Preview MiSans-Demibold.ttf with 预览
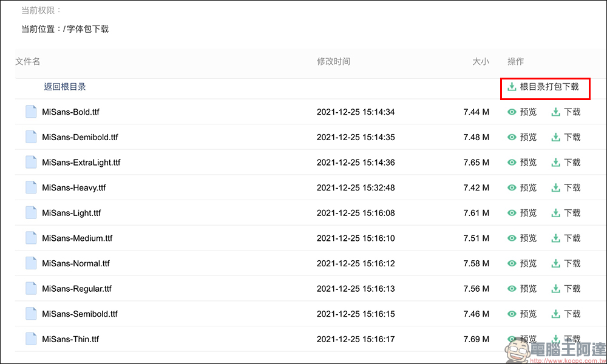Image resolution: width=607 pixels, height=364 pixels. click(522, 137)
